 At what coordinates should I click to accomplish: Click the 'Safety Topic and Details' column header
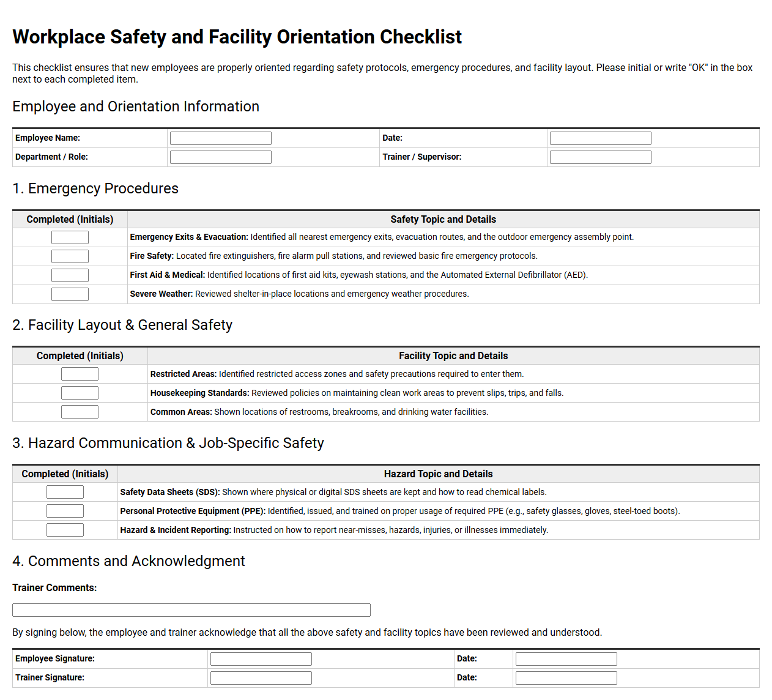pyautogui.click(x=443, y=220)
